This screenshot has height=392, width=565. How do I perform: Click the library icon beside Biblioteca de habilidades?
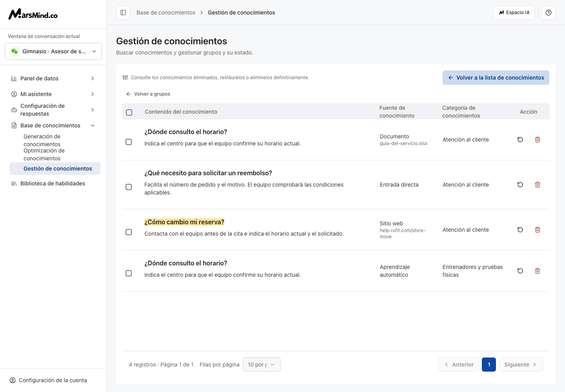point(14,183)
